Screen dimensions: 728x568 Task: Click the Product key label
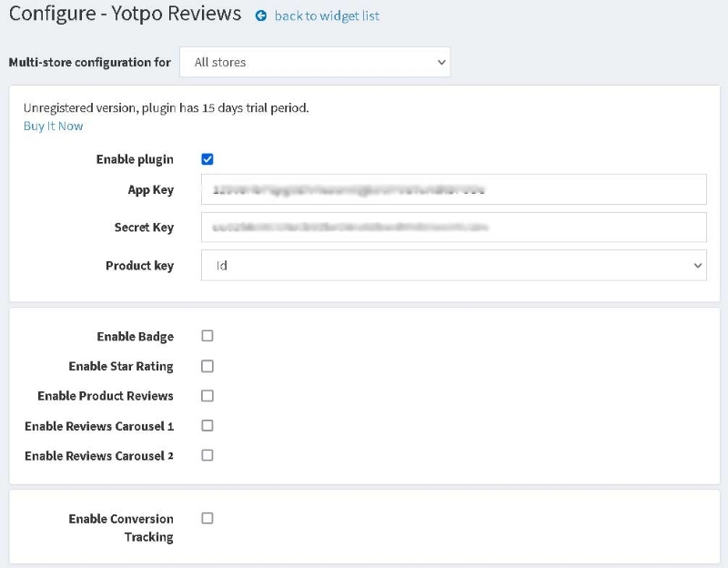(139, 266)
